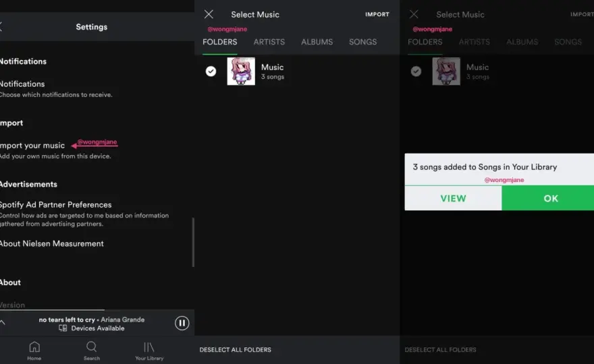
Task: Click the 'Settings' page title
Action: (x=91, y=27)
